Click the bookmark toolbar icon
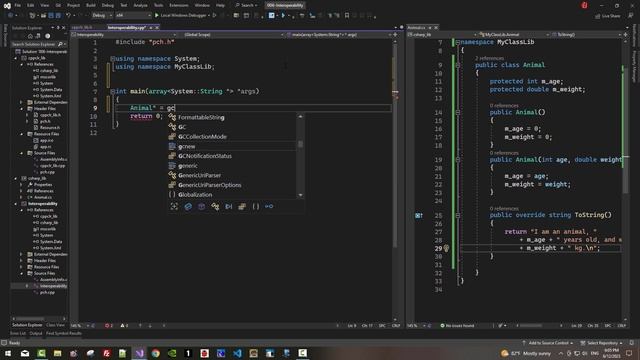640x360 pixels. click(x=347, y=16)
